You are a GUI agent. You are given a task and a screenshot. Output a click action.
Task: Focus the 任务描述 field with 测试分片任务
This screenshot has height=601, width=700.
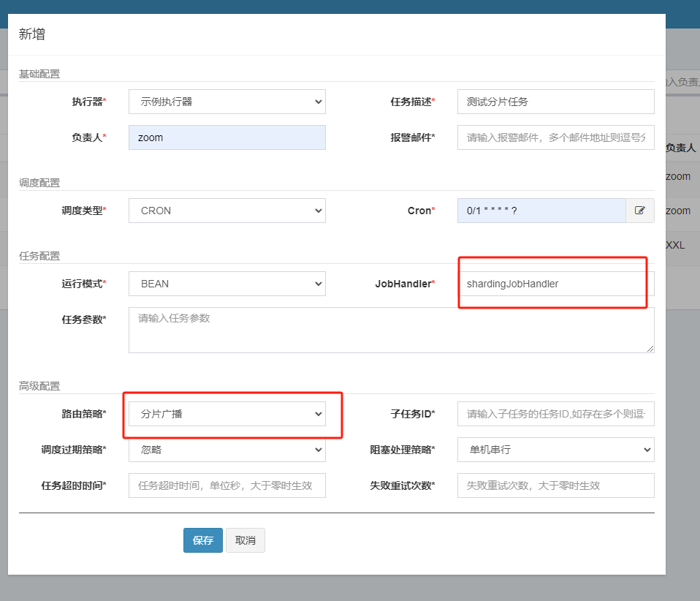(x=556, y=102)
